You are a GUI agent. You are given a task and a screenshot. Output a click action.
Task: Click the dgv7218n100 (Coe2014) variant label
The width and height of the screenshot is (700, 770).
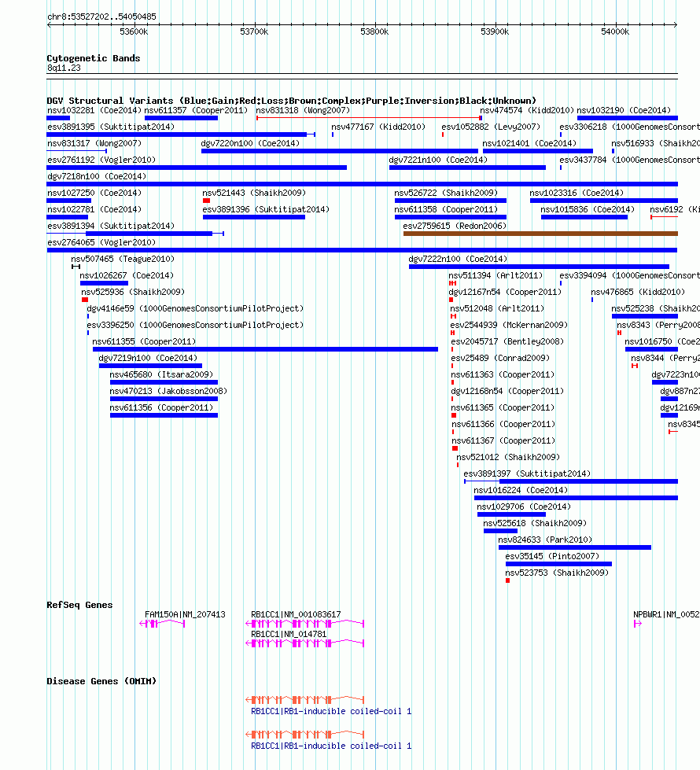click(x=97, y=176)
